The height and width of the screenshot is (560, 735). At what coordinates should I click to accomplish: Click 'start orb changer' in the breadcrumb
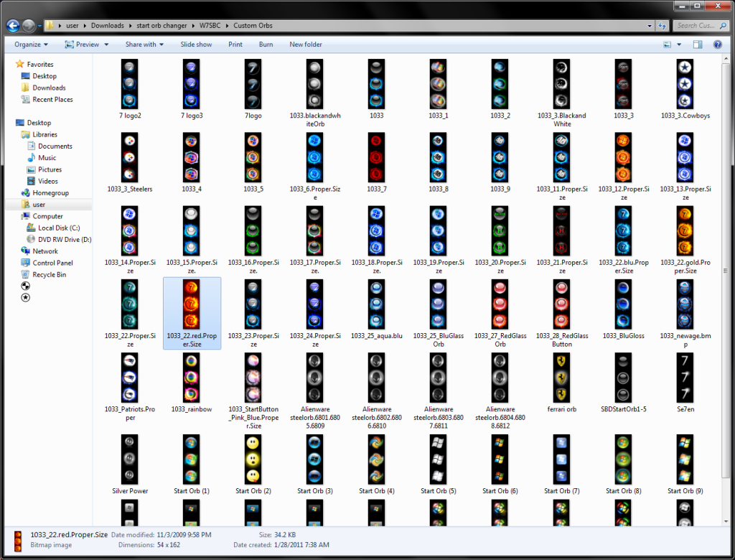[161, 26]
